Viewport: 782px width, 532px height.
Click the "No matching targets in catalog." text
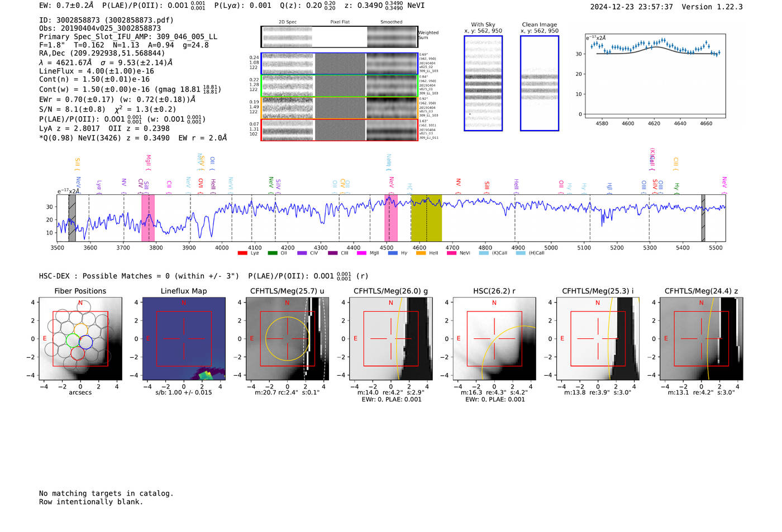click(106, 493)
